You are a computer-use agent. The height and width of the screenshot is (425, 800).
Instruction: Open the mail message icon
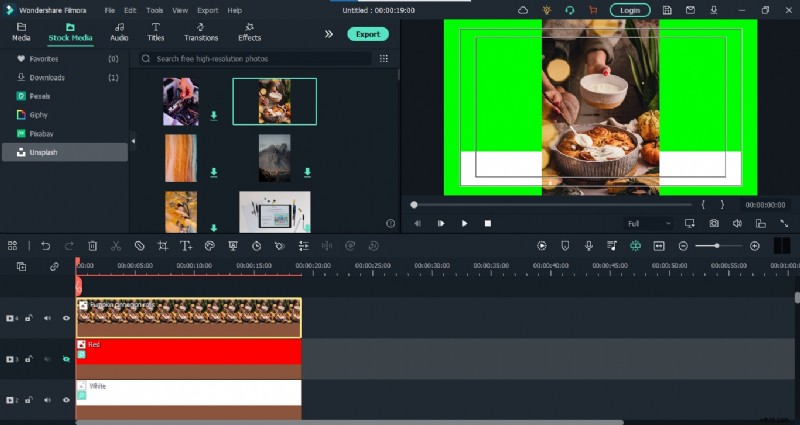(x=690, y=10)
